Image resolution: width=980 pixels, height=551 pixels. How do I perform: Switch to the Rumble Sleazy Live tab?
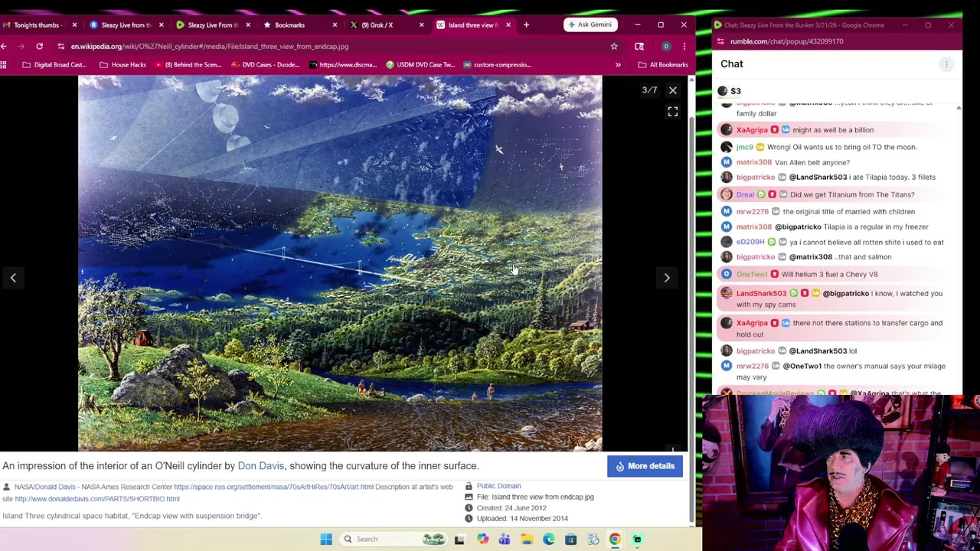coord(213,25)
